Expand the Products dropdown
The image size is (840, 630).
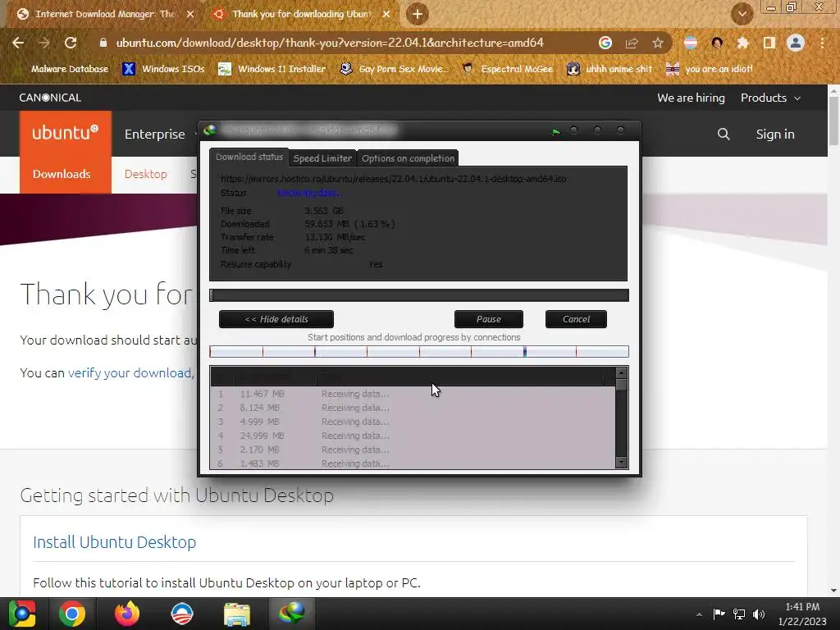click(x=770, y=98)
